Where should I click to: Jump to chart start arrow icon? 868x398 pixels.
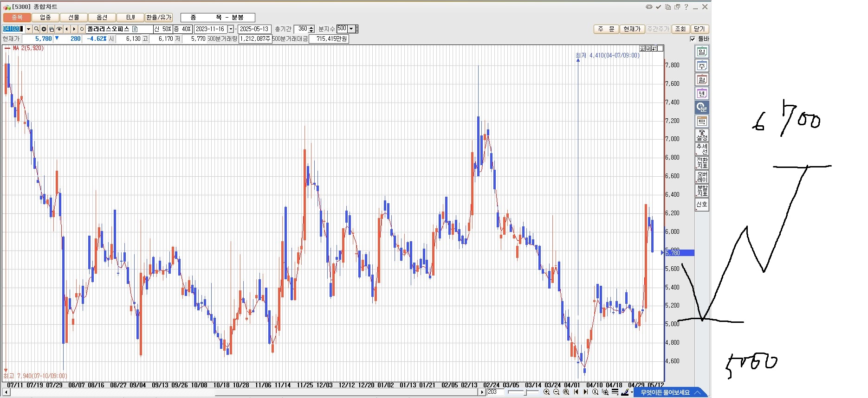click(576, 392)
